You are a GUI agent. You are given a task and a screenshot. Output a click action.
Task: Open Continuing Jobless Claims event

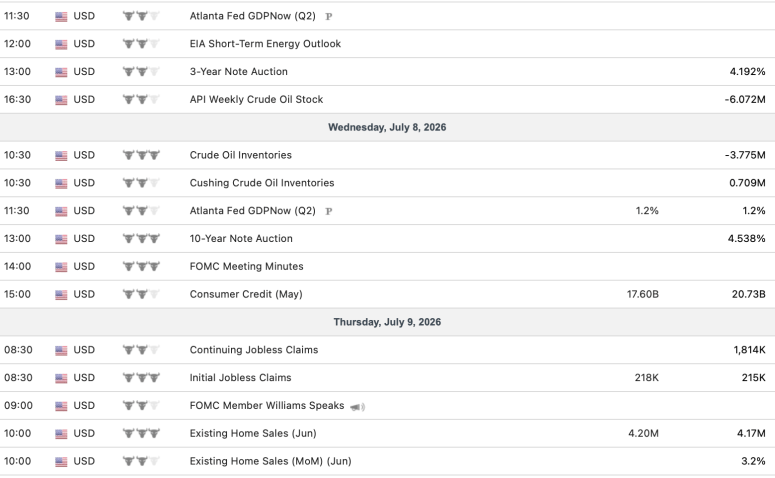[x=254, y=350]
